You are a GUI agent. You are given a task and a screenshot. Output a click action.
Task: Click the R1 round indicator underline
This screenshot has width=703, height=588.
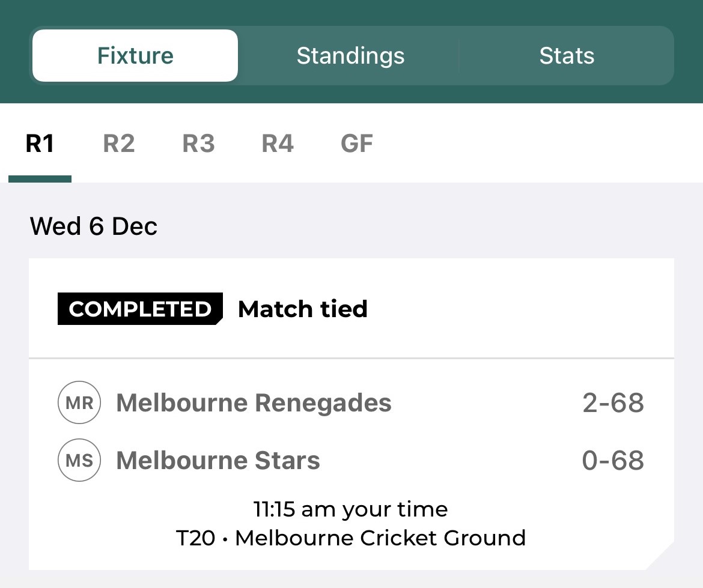[40, 178]
